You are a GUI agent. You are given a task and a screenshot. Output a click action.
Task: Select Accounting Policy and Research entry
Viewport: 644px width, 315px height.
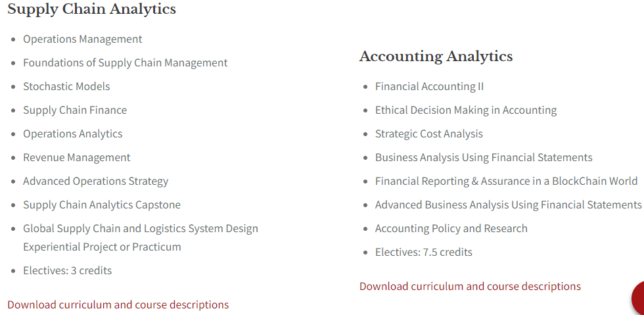tap(451, 229)
